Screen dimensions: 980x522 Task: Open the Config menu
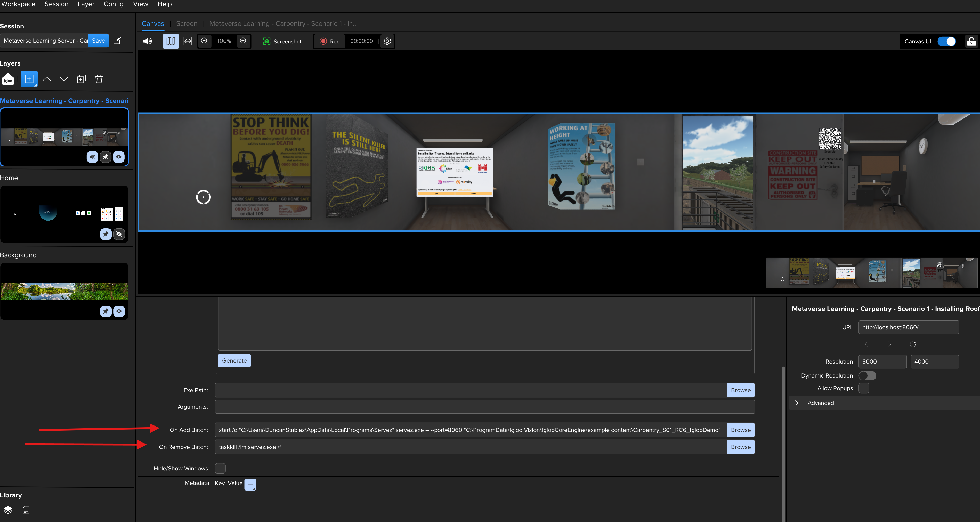pos(113,4)
